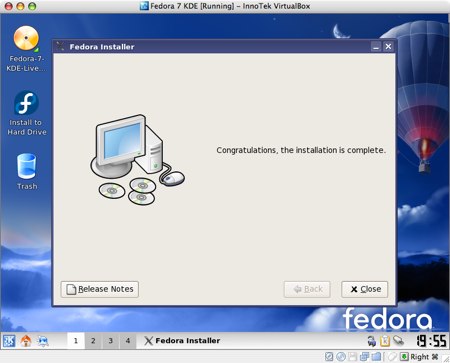Click the VirtualBox shared folders status icon
The height and width of the screenshot is (363, 450).
click(x=376, y=357)
